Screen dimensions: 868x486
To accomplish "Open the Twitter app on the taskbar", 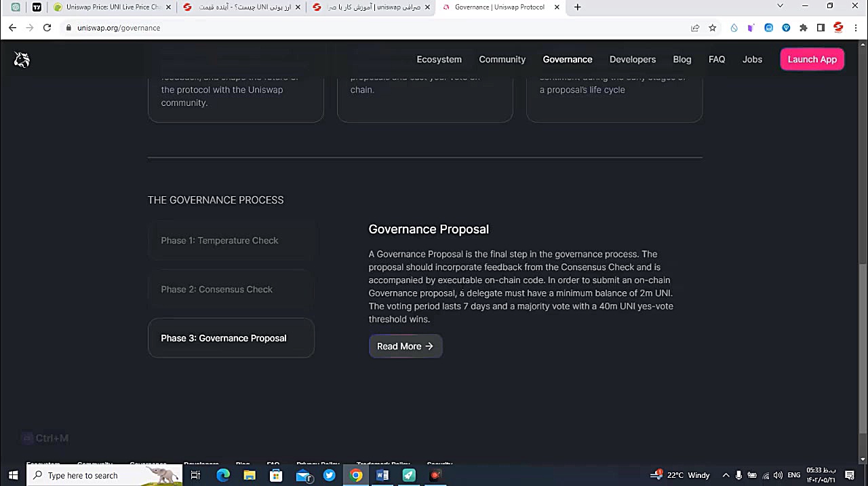I will [x=330, y=475].
